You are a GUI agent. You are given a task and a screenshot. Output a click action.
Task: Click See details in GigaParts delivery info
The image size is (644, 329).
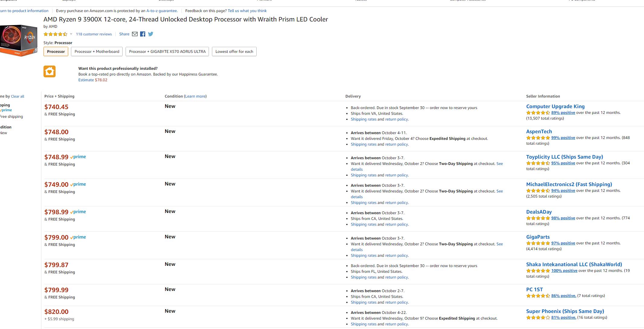coord(427,247)
